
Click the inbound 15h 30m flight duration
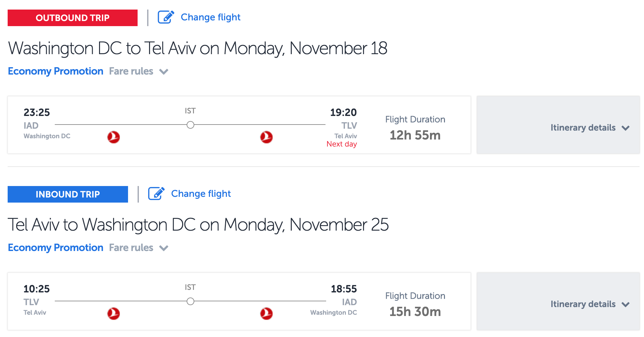tap(415, 312)
